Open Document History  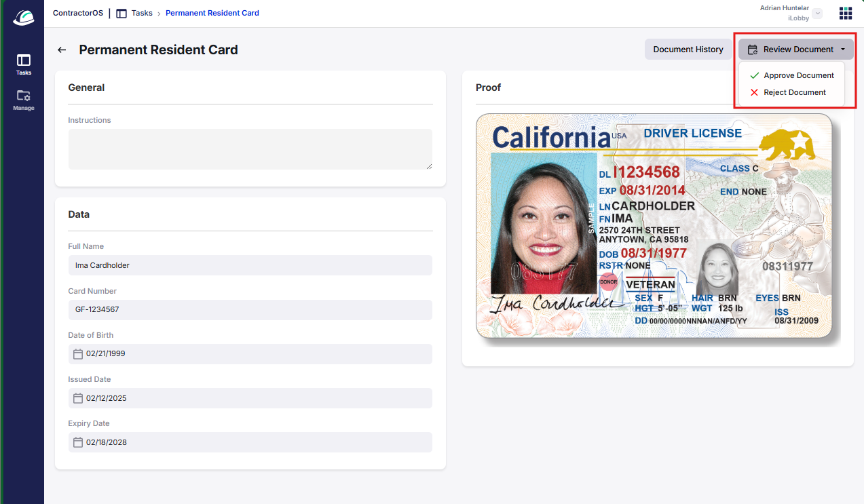(688, 50)
